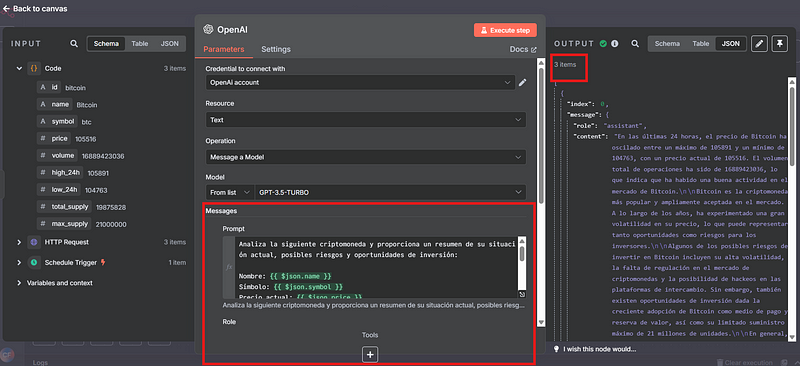Open the Docs link
This screenshot has width=800, height=366.
pos(523,50)
